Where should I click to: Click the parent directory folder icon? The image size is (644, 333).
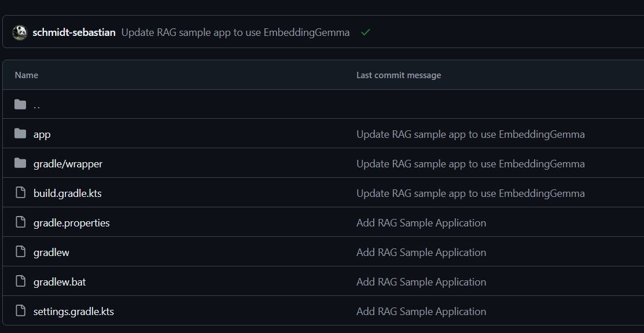coord(21,104)
